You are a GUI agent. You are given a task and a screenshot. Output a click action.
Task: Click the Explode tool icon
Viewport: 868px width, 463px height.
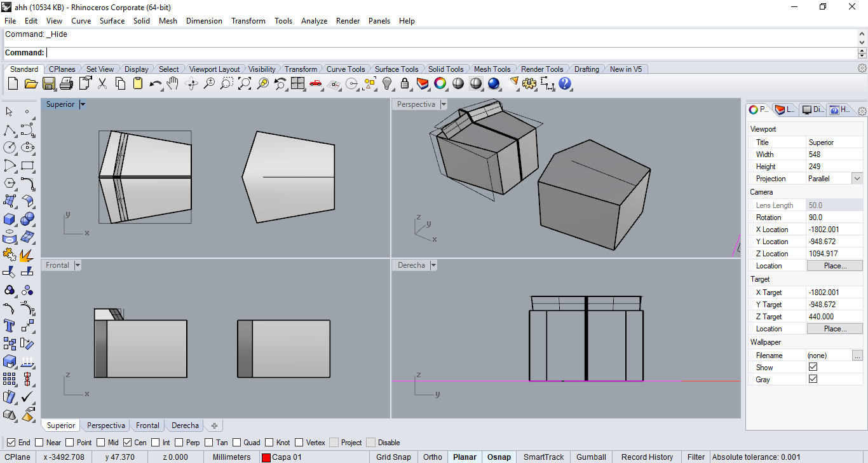click(27, 255)
